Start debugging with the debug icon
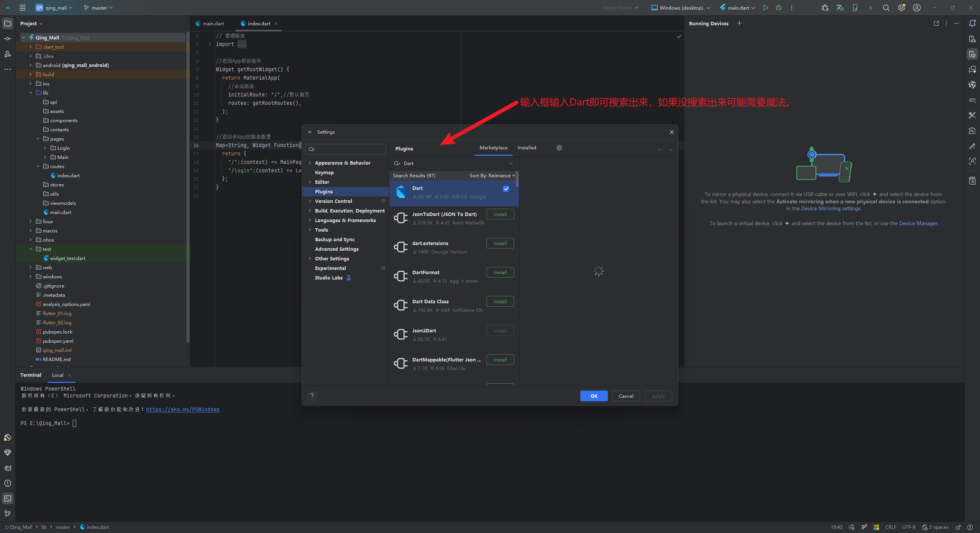The width and height of the screenshot is (980, 533). point(779,8)
